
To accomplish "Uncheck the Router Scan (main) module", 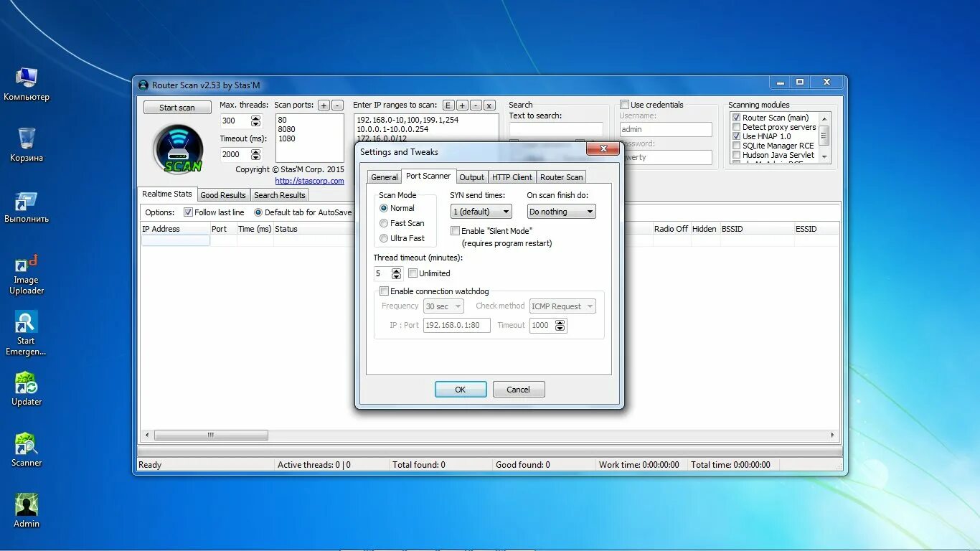I will click(x=736, y=118).
